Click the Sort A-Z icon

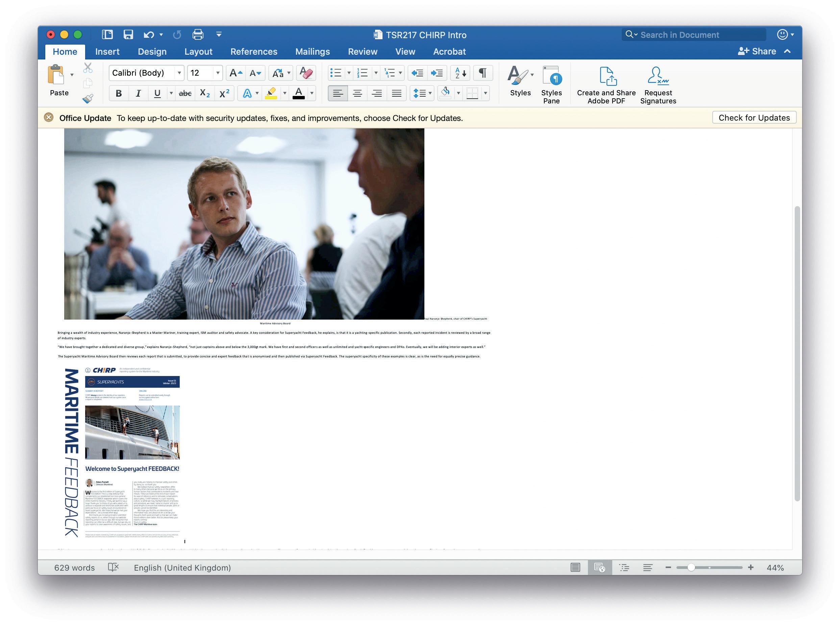(460, 73)
